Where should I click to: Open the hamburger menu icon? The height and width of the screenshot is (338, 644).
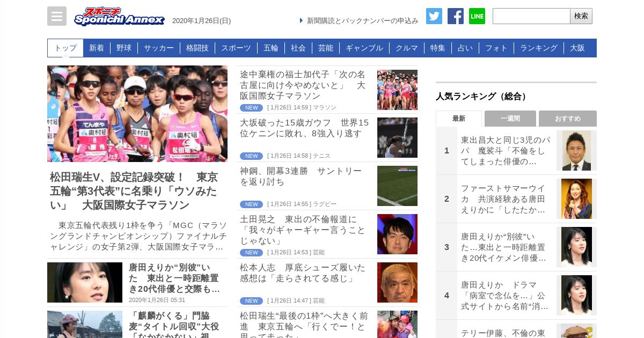click(x=57, y=16)
